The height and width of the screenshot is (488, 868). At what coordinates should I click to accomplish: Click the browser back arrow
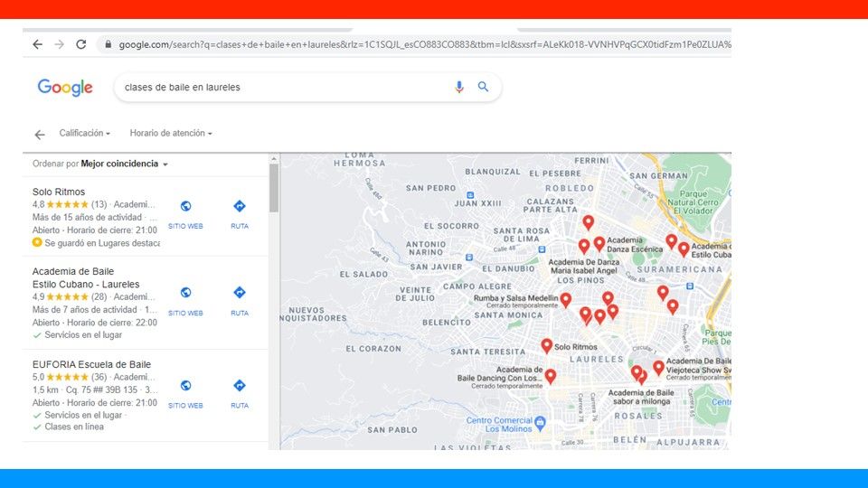37,44
